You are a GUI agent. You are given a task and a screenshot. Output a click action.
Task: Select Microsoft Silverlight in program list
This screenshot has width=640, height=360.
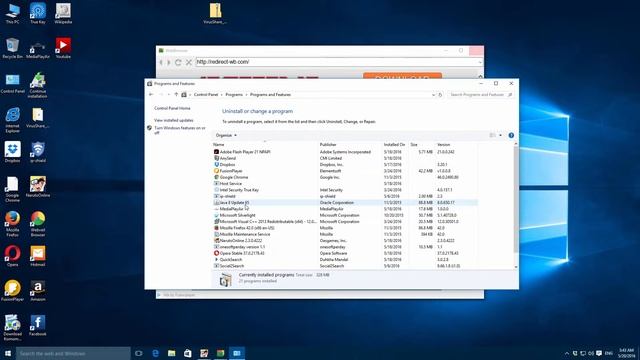(x=344, y=215)
